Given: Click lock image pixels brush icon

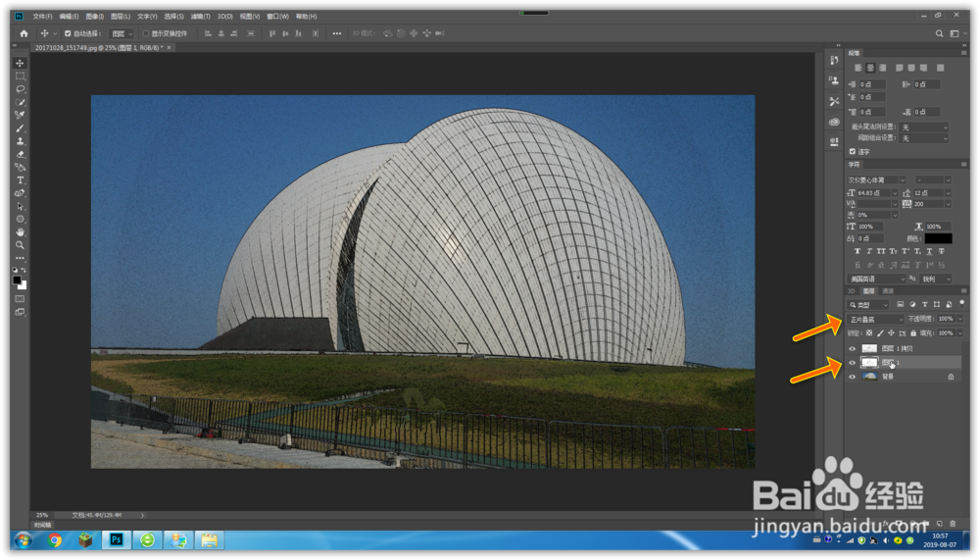Looking at the screenshot, I should pos(880,332).
